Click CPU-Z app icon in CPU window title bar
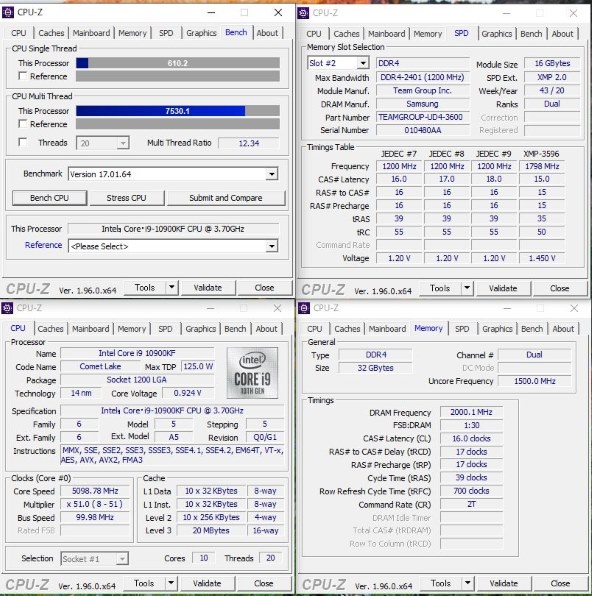Viewport: 592px width, 596px height. click(7, 308)
